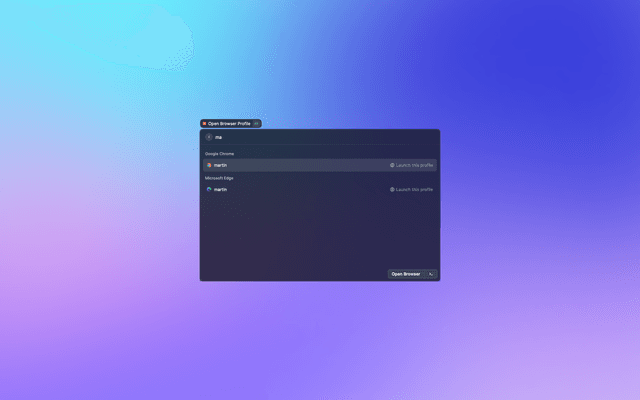Select the martin profile under Google Chrome
Screen dimensions: 640x400
pos(221,165)
